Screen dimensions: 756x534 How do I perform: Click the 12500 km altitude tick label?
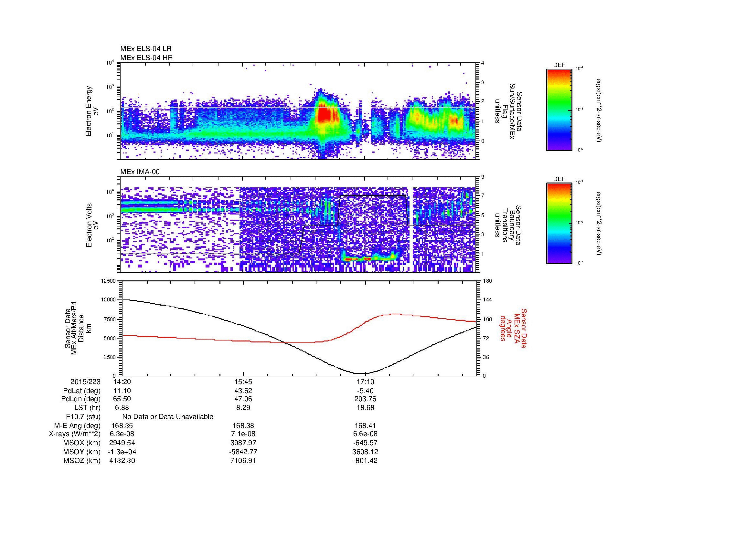(109, 281)
